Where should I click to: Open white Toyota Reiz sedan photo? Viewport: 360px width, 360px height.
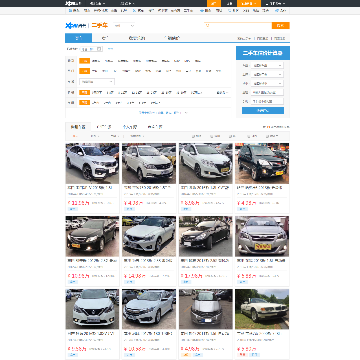pyautogui.click(x=149, y=236)
